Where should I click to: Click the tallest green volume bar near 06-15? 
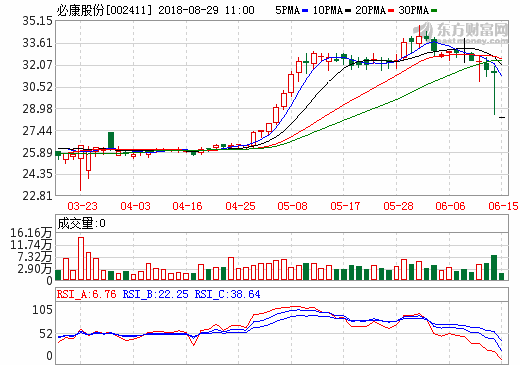click(x=494, y=267)
